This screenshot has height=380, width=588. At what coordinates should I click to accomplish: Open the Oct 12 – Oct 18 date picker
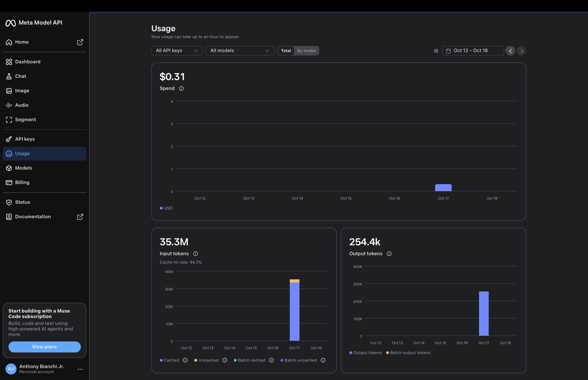pos(473,50)
